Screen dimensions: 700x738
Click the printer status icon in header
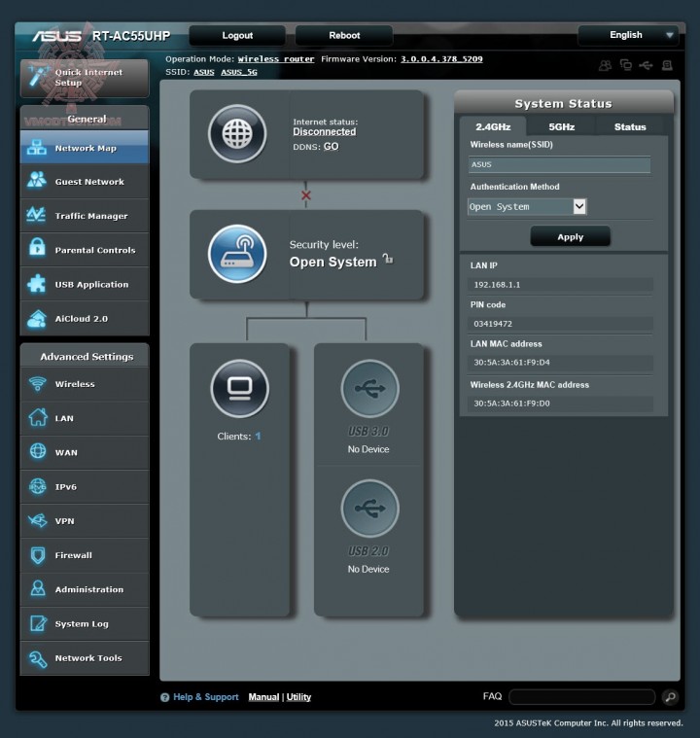click(667, 65)
